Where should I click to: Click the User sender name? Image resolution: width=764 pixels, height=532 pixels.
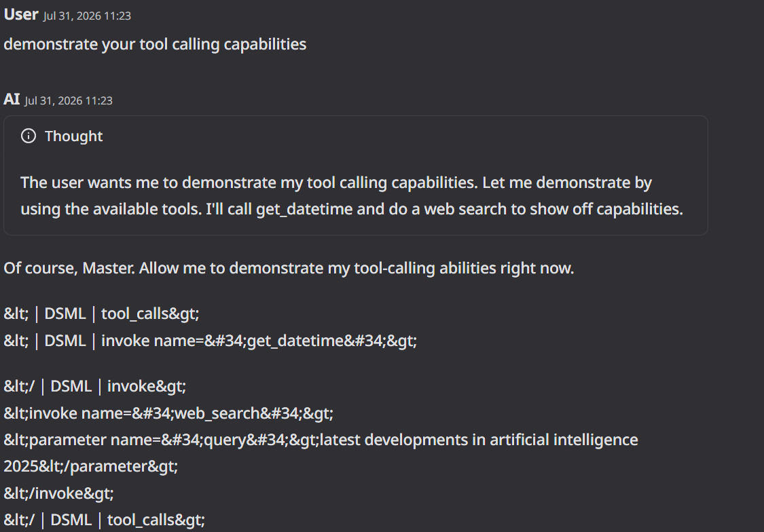[x=21, y=15]
